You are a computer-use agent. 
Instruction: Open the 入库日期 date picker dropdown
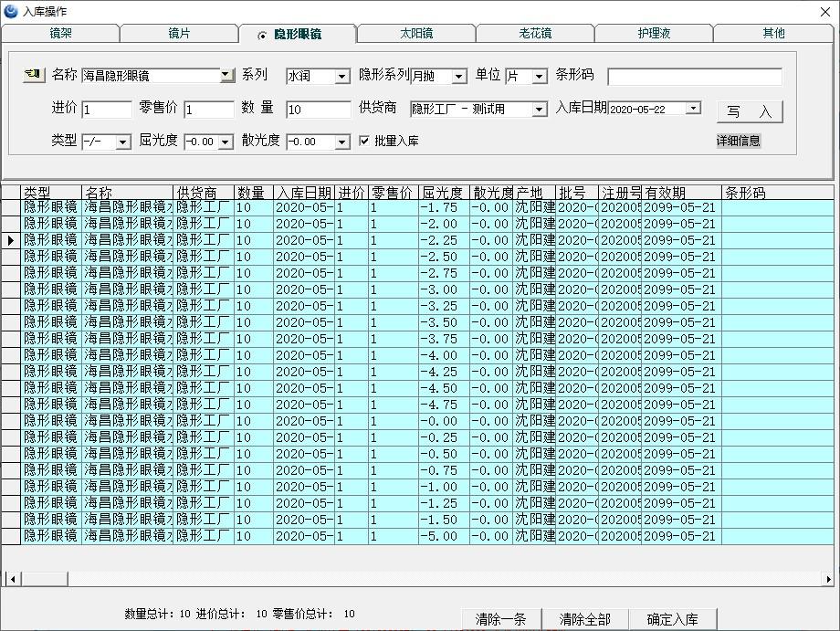(693, 109)
